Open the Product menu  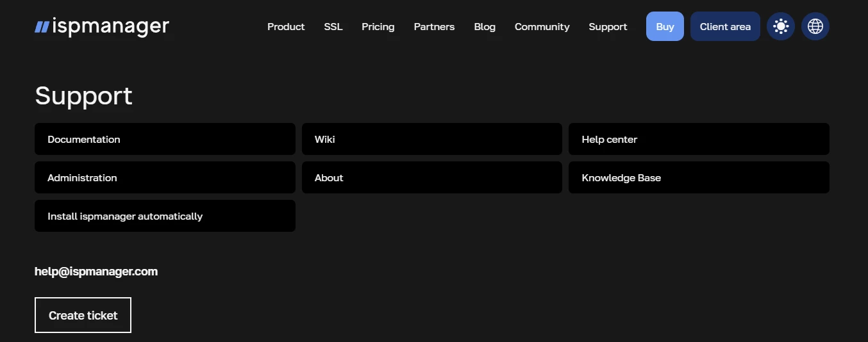point(286,27)
